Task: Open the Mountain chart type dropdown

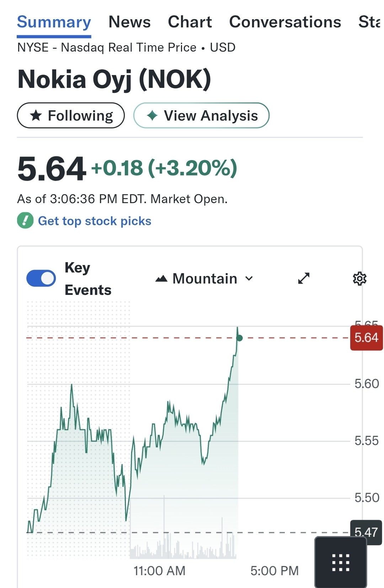Action: (x=205, y=279)
